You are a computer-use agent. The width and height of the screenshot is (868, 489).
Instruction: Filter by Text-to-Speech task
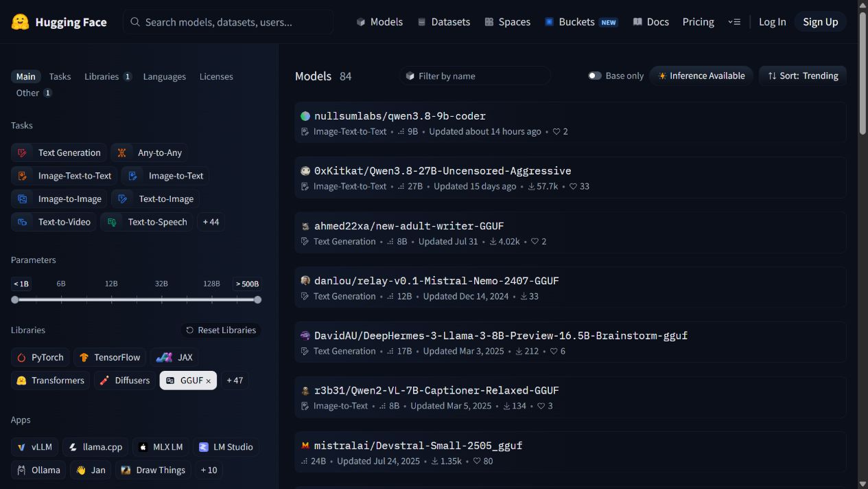[x=147, y=222]
